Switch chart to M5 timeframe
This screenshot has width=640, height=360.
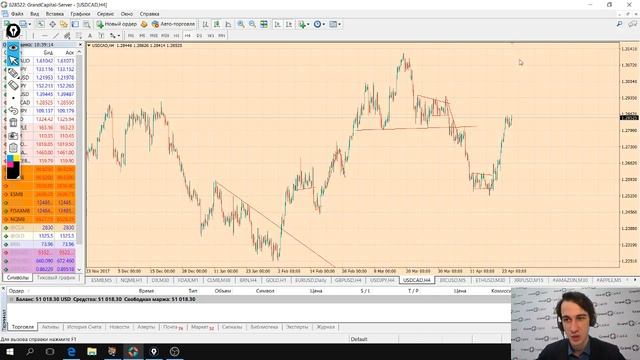point(142,36)
